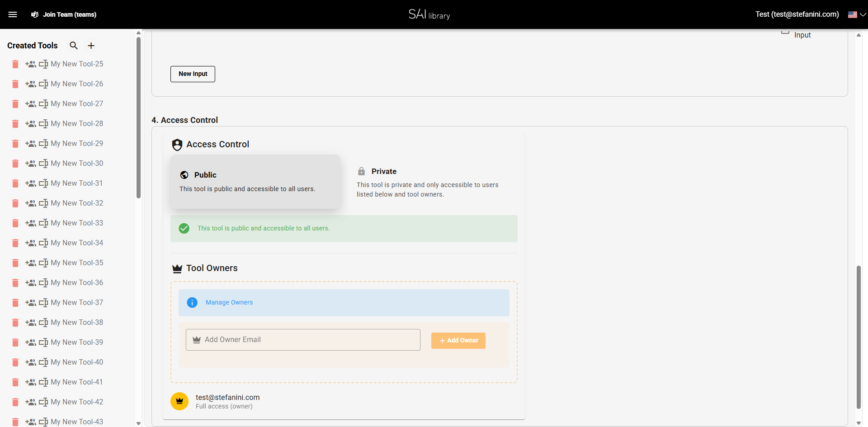Viewport: 868px width, 427px height.
Task: Click Join Team (teams) in header
Action: [64, 14]
